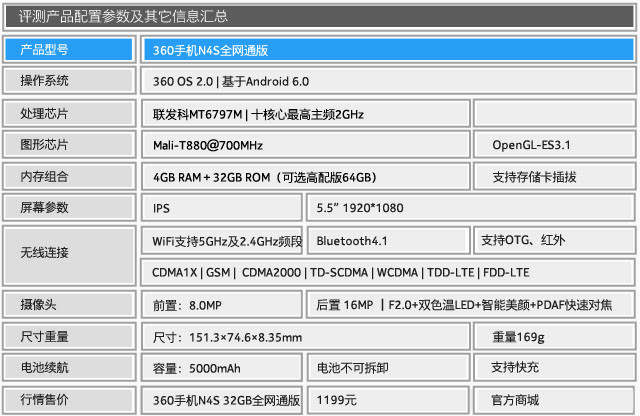
Task: Select the 360 OS 2.0 Android 6.0 cell
Action: click(386, 81)
